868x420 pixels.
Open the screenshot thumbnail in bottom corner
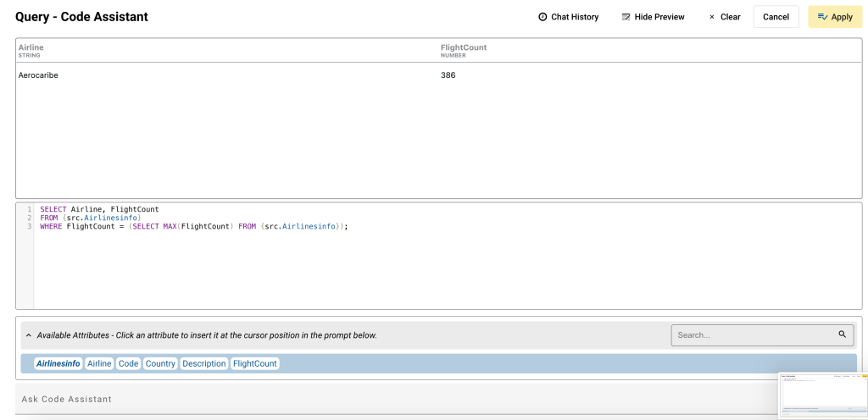coord(821,394)
